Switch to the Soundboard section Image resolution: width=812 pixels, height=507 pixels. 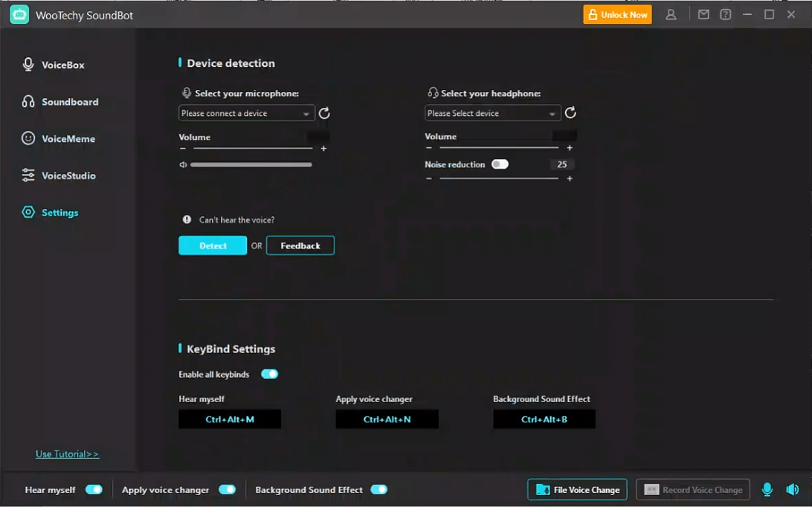click(69, 102)
